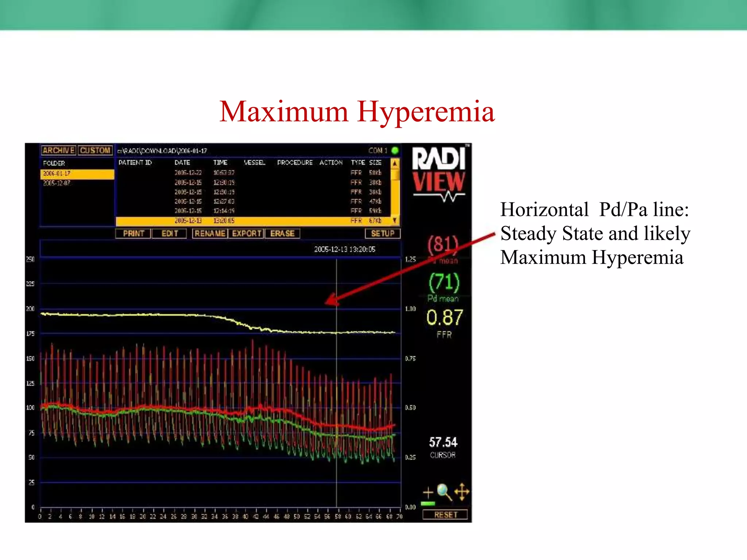
Task: Click the PRINT button
Action: coord(133,233)
